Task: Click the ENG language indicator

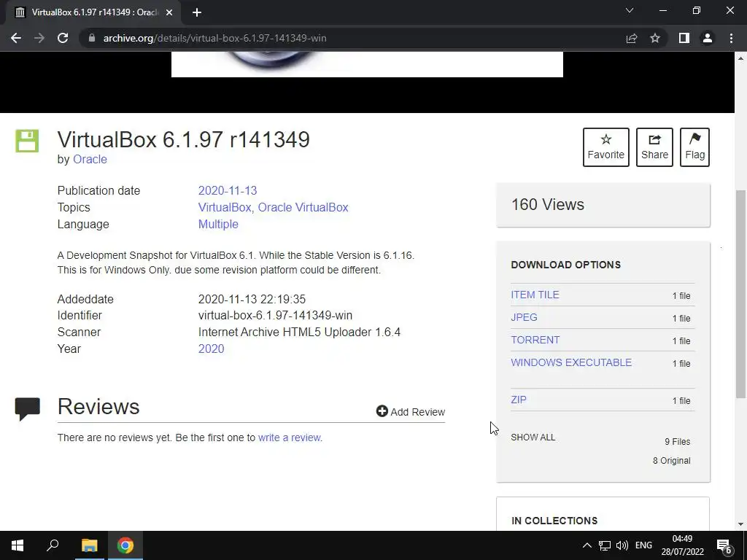Action: (x=643, y=545)
